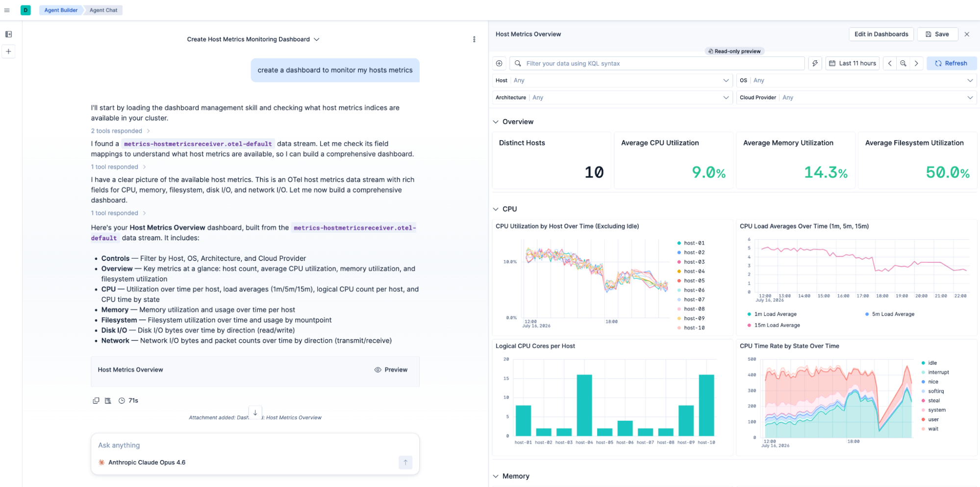Expand the '1 tool responded' line above 'Here's your Host Metrics'
This screenshot has height=487, width=980.
(x=118, y=213)
